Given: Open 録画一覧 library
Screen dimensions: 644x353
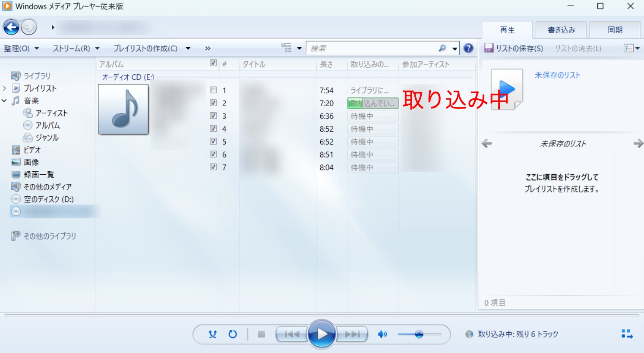Looking at the screenshot, I should [x=39, y=174].
